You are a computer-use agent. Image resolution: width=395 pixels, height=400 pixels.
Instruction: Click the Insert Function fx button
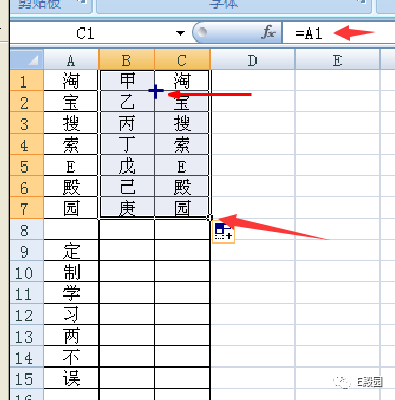[268, 33]
